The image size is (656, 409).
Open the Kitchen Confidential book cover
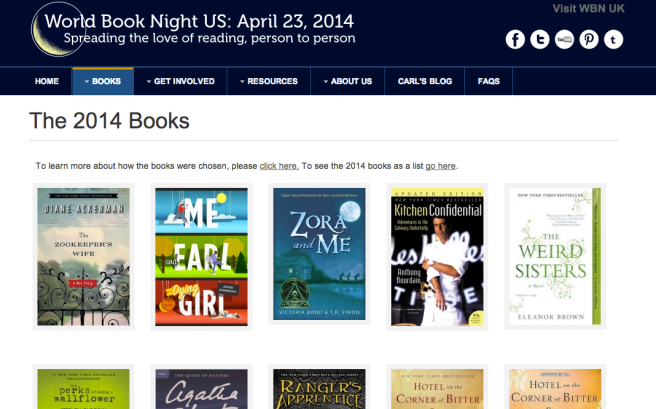(437, 256)
